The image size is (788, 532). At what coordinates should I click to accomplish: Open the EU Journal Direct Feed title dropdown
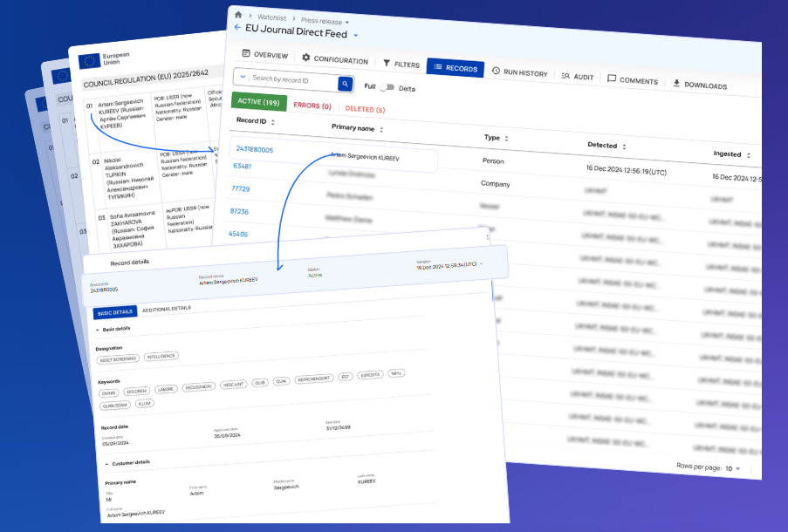coord(355,35)
